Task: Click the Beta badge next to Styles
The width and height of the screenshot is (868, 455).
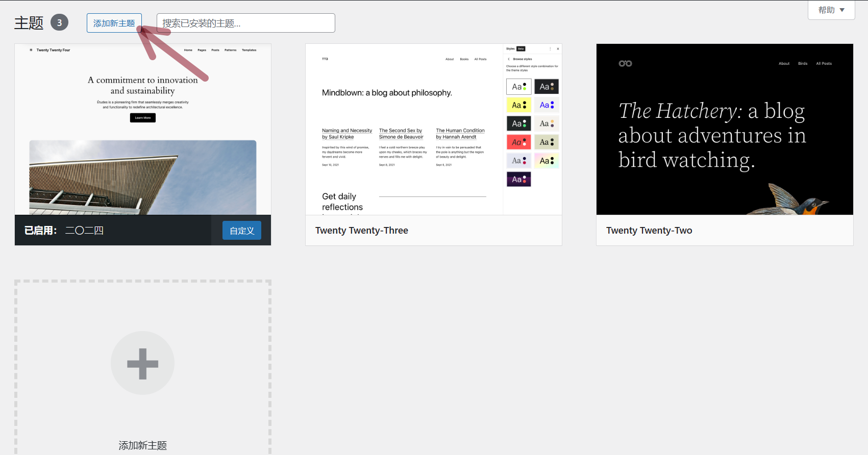Action: 521,49
